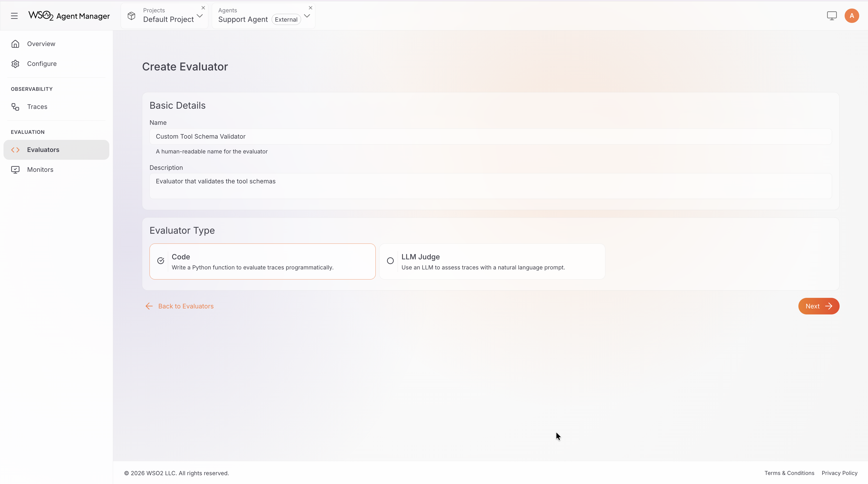Click the Overview home icon

pyautogui.click(x=15, y=44)
